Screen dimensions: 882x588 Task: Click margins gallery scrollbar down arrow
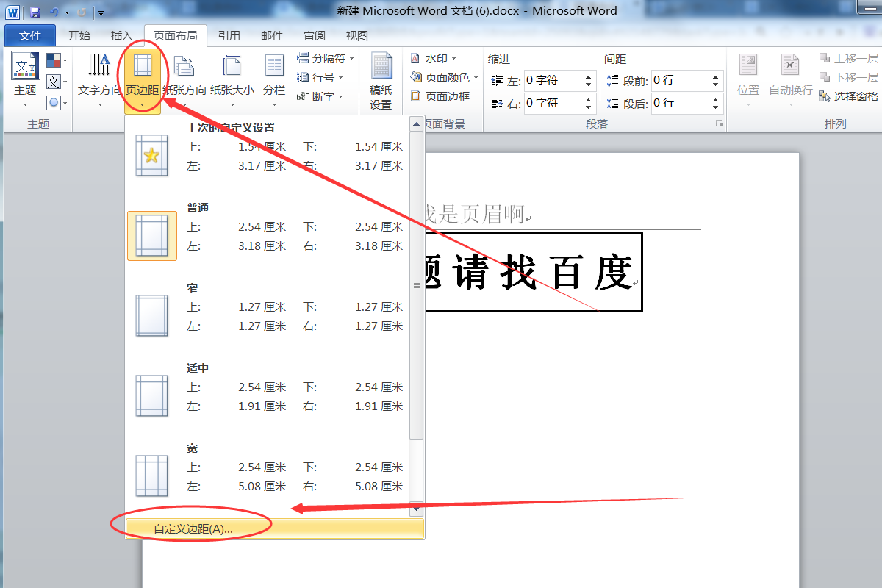coord(417,507)
